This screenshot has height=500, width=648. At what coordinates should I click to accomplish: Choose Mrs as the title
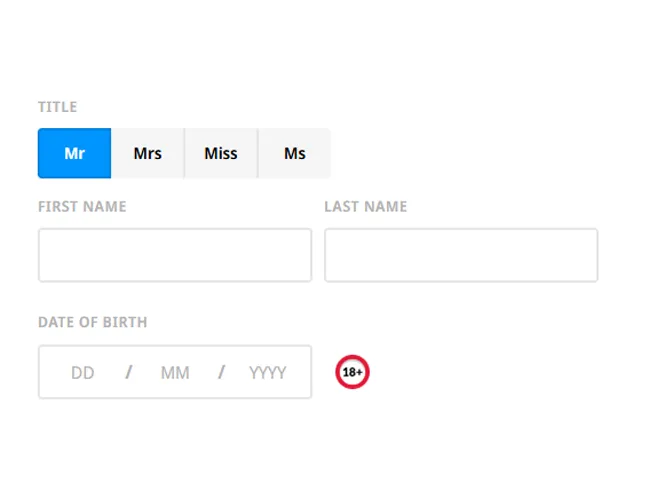(x=148, y=153)
